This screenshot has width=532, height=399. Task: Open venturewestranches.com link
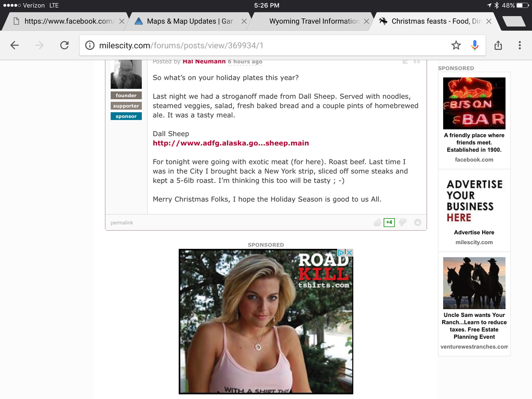pyautogui.click(x=474, y=347)
